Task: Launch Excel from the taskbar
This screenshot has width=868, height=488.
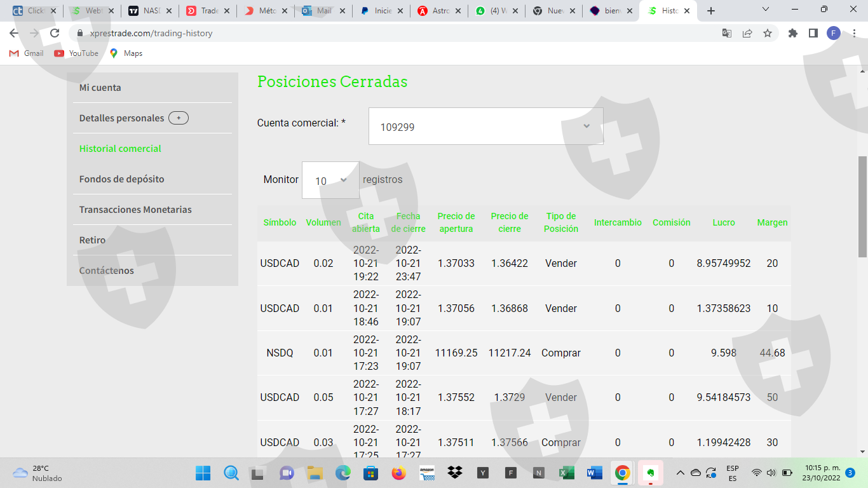Action: click(566, 473)
